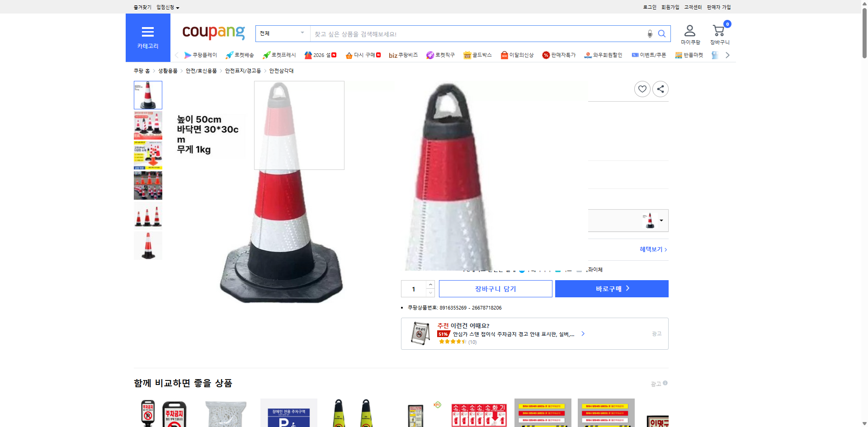Open 로켓직구 in the nav bar
This screenshot has height=427, width=868.
pos(440,55)
